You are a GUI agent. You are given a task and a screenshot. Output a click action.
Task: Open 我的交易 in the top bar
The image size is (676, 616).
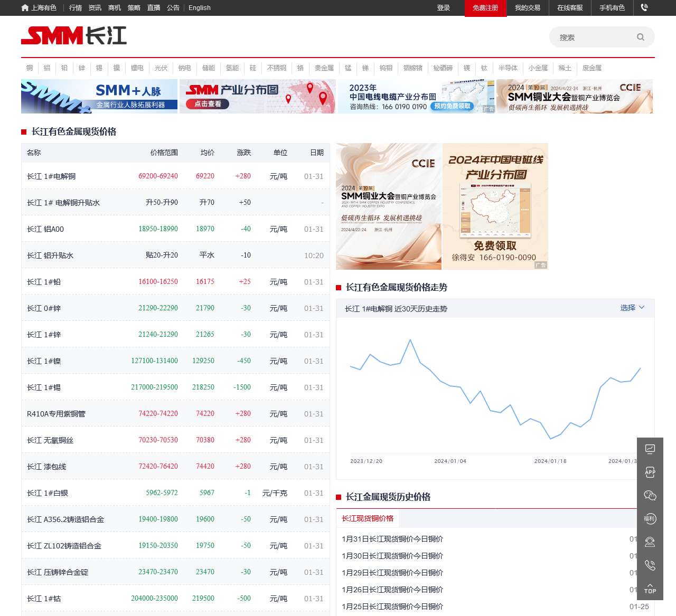pyautogui.click(x=528, y=8)
